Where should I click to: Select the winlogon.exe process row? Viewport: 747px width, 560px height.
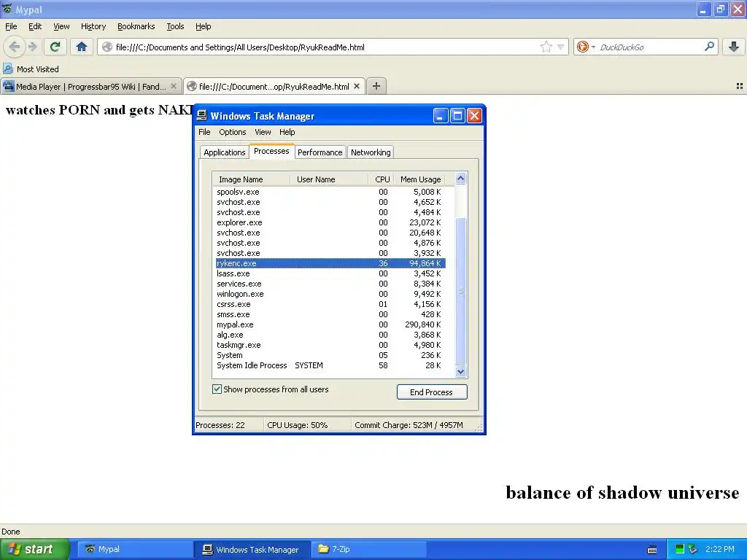coord(330,295)
